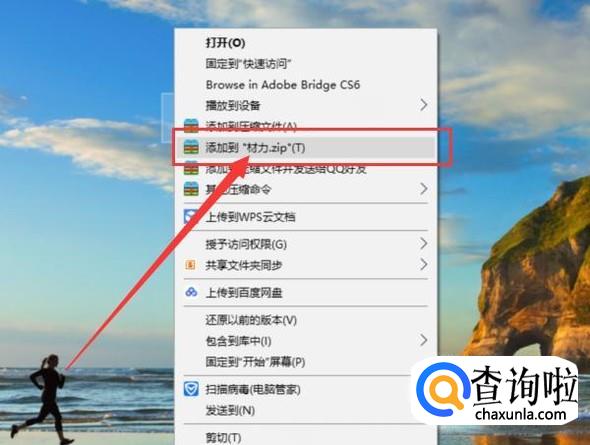The image size is (590, 445).
Task: Choose 固定到"开始"屏幕(P) entry
Action: pos(255,362)
